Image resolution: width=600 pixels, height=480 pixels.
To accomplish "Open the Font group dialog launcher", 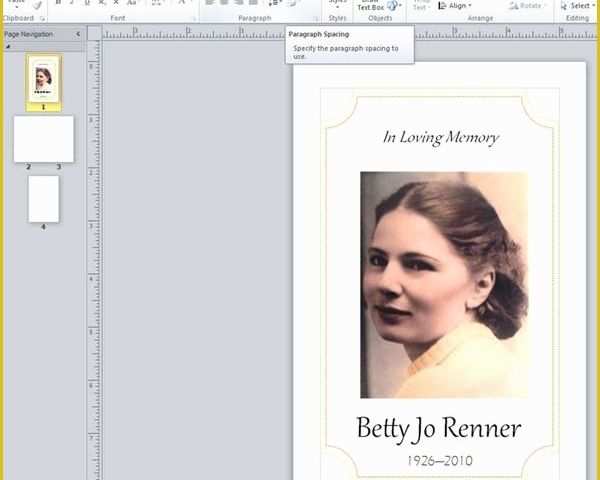I will point(194,18).
